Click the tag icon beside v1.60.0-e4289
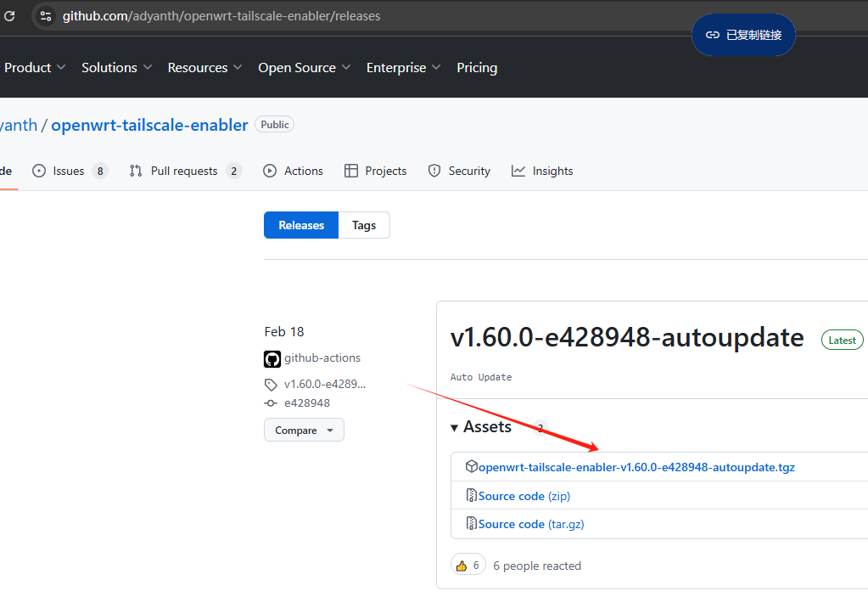Viewport: 868px width, 608px height. tap(271, 385)
